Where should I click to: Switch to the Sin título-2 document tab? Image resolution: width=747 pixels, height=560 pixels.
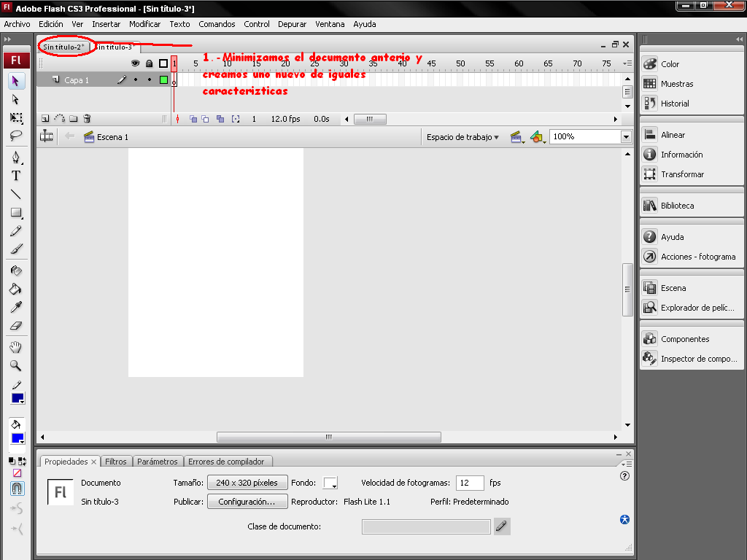click(63, 47)
